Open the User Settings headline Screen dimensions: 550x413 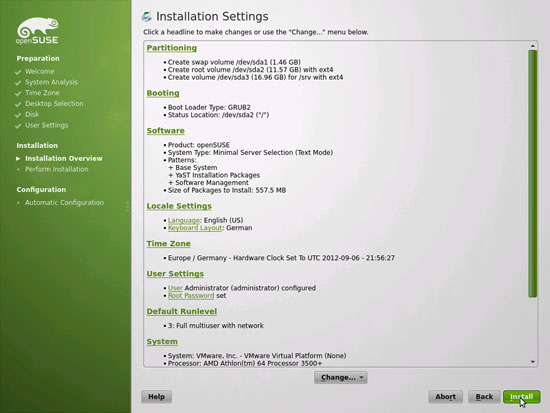[175, 274]
